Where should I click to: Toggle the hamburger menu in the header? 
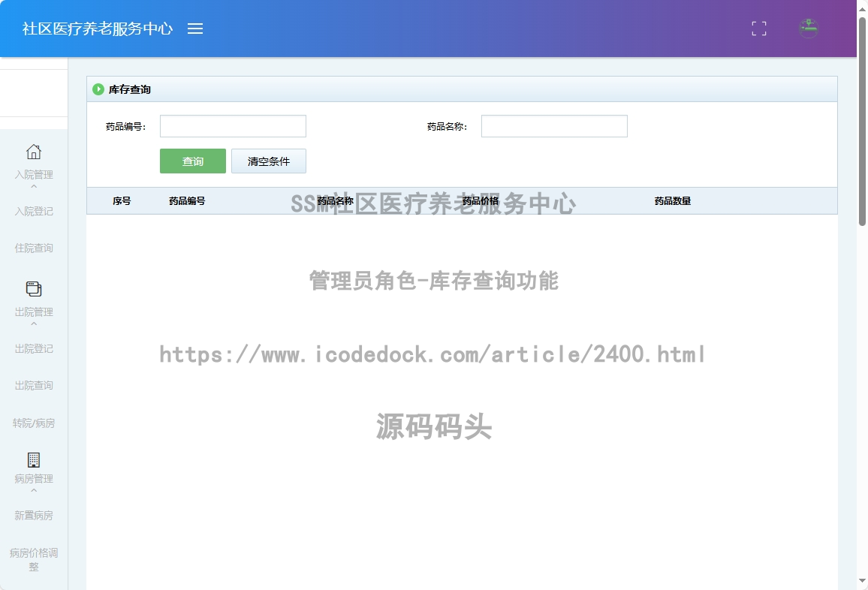[x=195, y=29]
